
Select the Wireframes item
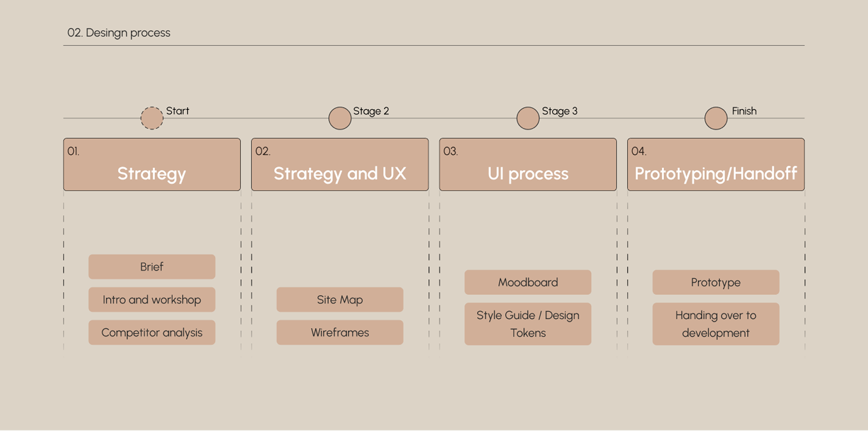tap(340, 332)
